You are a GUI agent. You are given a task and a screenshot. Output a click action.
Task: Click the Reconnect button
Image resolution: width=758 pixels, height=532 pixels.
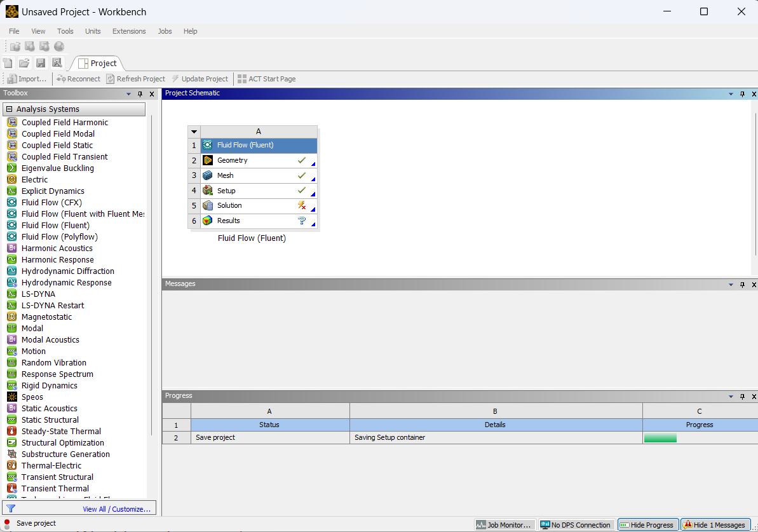pyautogui.click(x=78, y=79)
